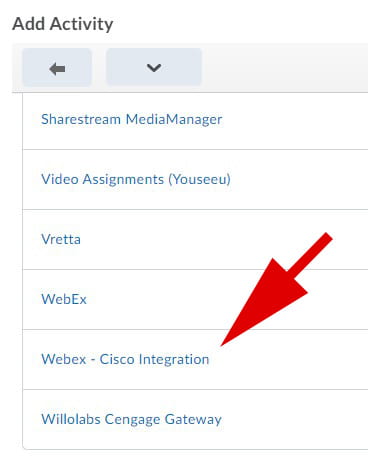Open Willolabs Cengage Gateway link

point(131,419)
